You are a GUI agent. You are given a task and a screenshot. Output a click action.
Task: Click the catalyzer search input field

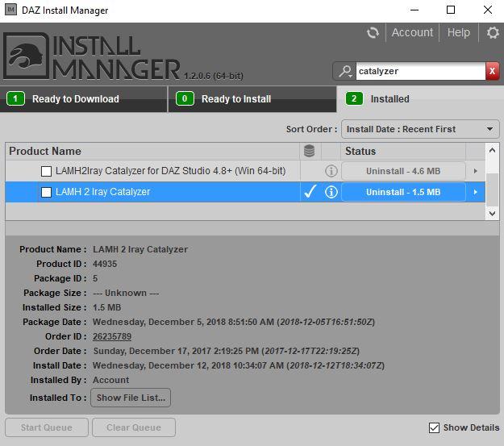pyautogui.click(x=420, y=71)
